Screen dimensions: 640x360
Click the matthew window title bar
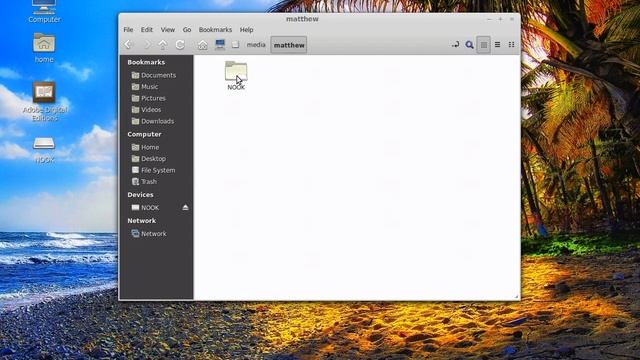(302, 19)
